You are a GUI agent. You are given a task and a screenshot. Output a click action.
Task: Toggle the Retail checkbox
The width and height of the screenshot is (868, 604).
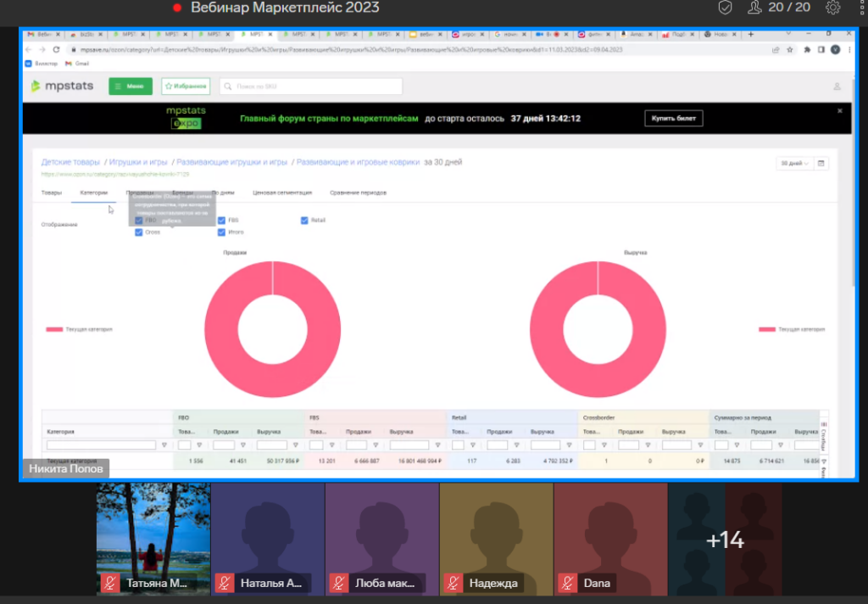tap(304, 220)
